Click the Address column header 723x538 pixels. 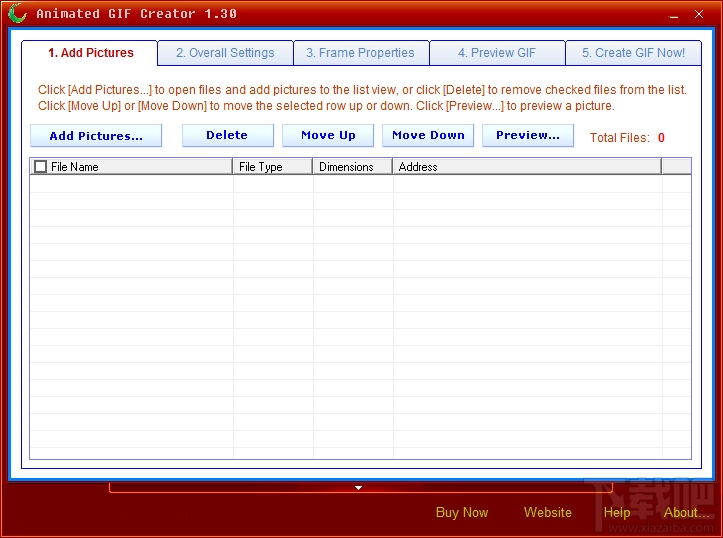coord(527,166)
